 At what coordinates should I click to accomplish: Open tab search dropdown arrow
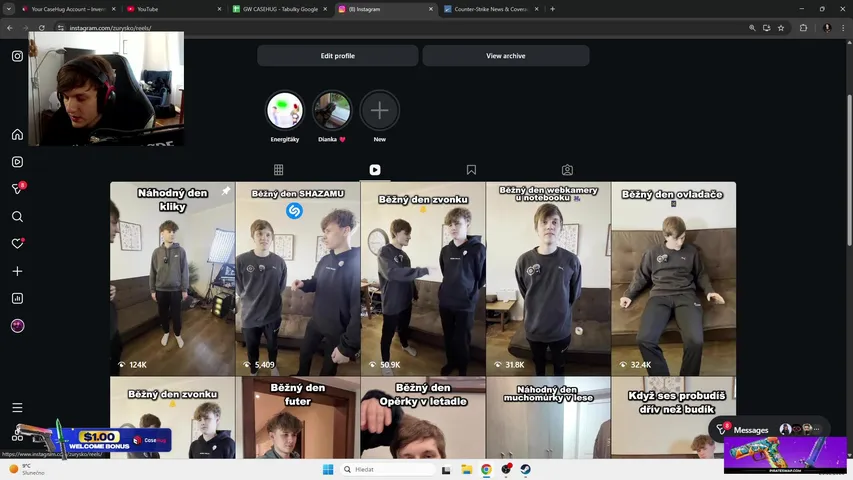click(x=9, y=9)
